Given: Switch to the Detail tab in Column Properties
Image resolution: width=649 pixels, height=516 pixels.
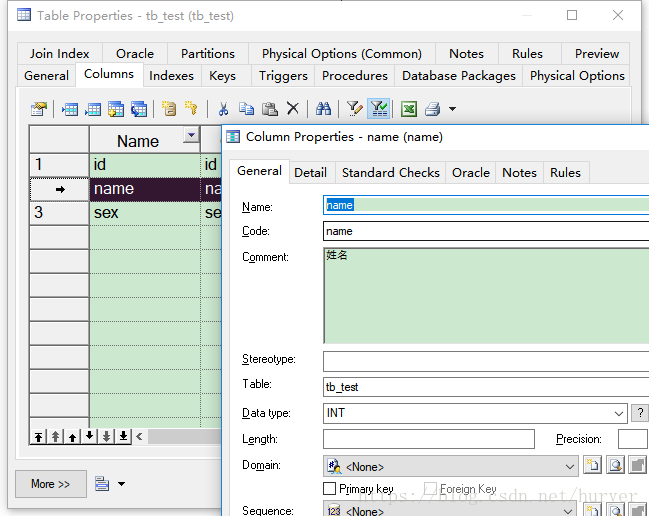Looking at the screenshot, I should [x=310, y=173].
